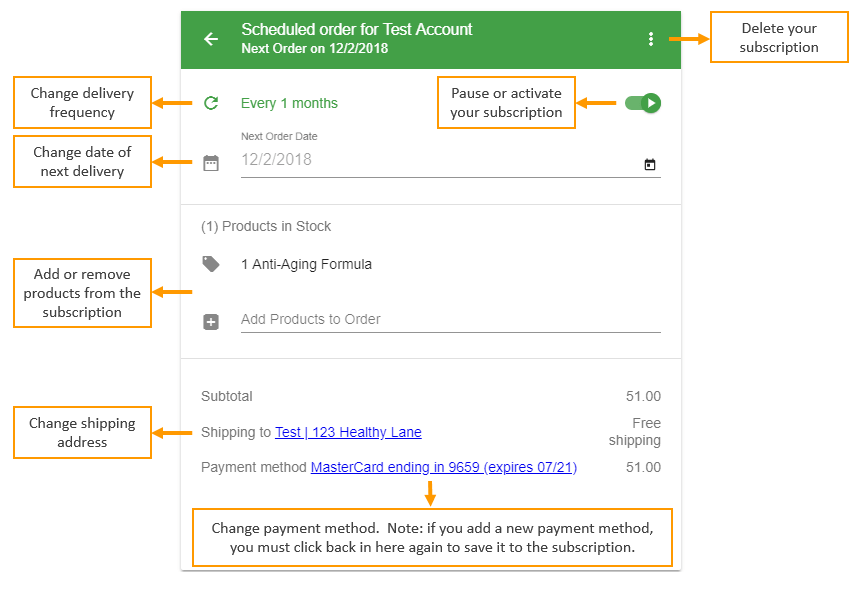The image size is (861, 589).
Task: Click the Add Products to Order field
Action: 450,319
